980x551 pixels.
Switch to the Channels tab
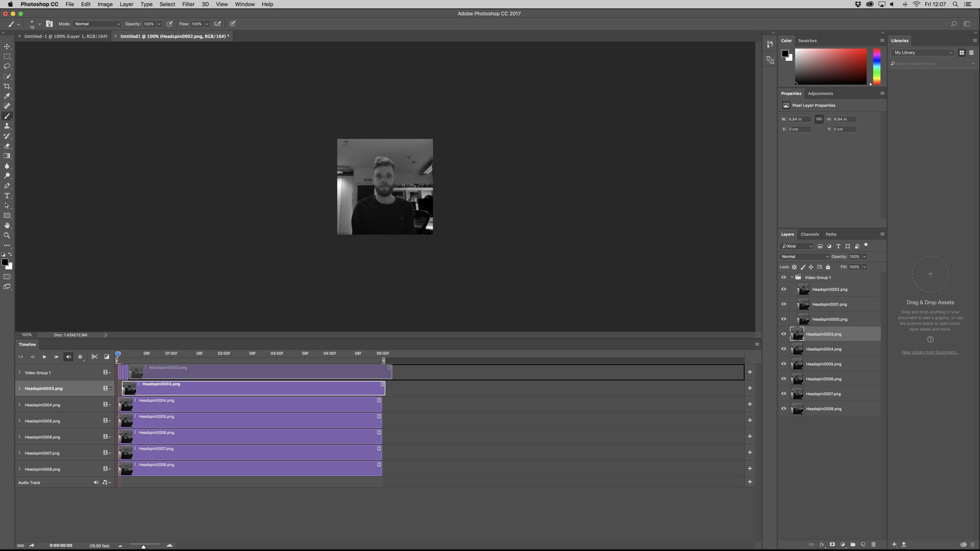click(x=809, y=234)
